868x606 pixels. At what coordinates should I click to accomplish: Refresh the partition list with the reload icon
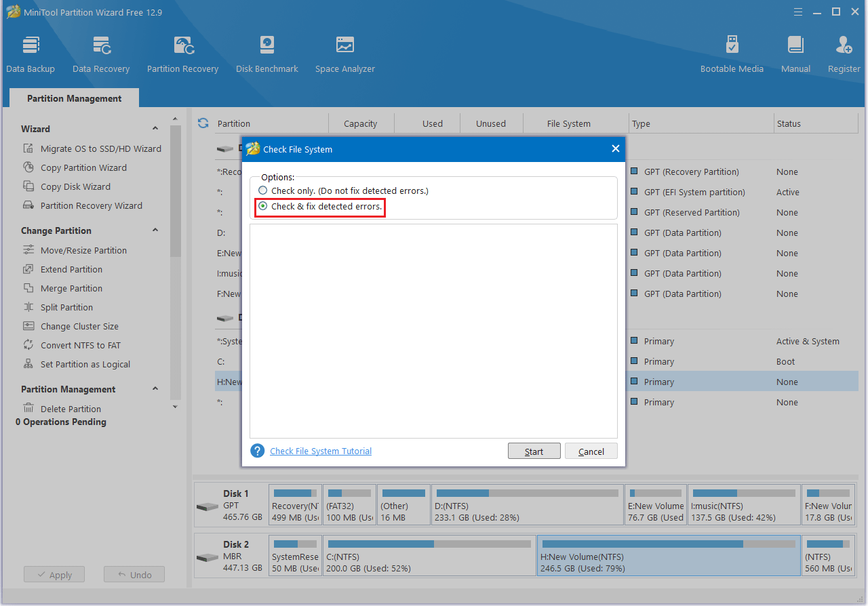(x=203, y=123)
